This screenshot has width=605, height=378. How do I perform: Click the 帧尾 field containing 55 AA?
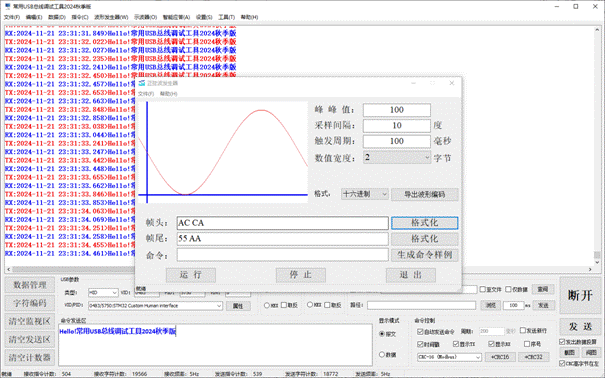click(x=282, y=239)
